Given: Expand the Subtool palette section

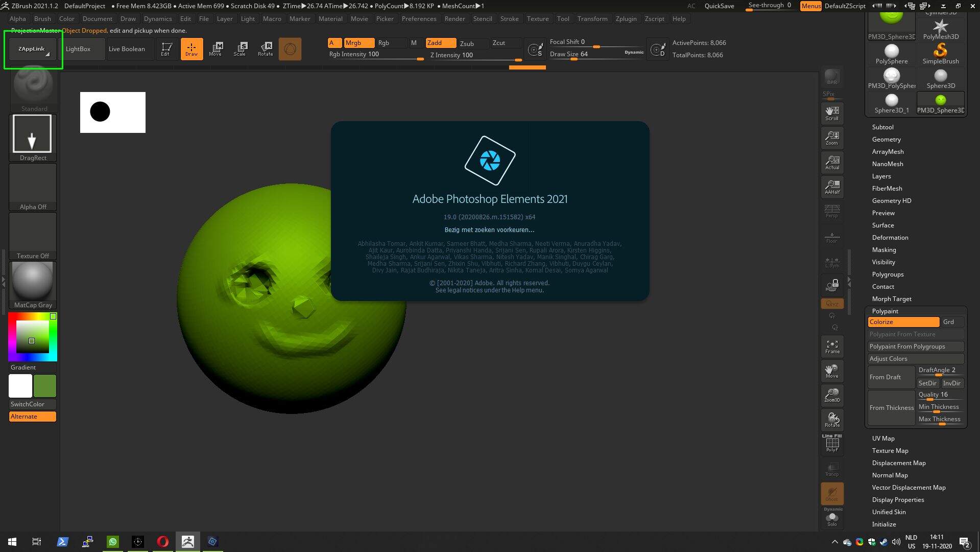Looking at the screenshot, I should click(x=882, y=127).
